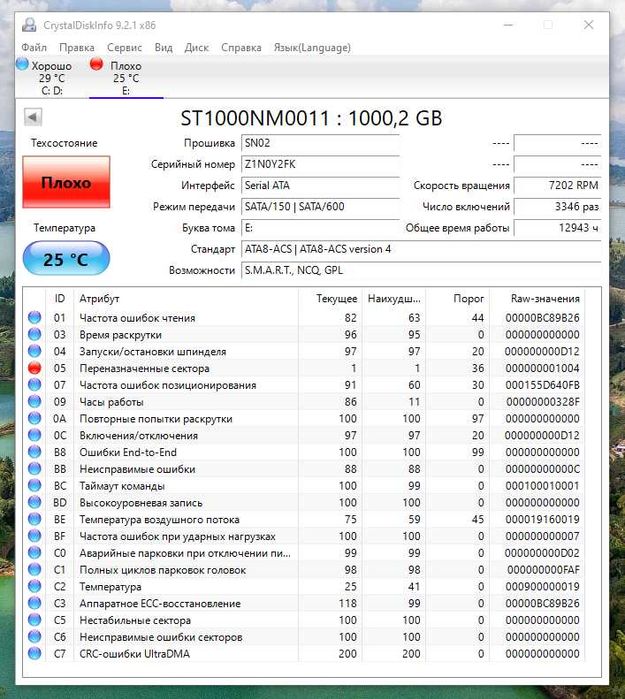Click the 25 °C temperature button
This screenshot has height=699, width=625.
pos(66,259)
